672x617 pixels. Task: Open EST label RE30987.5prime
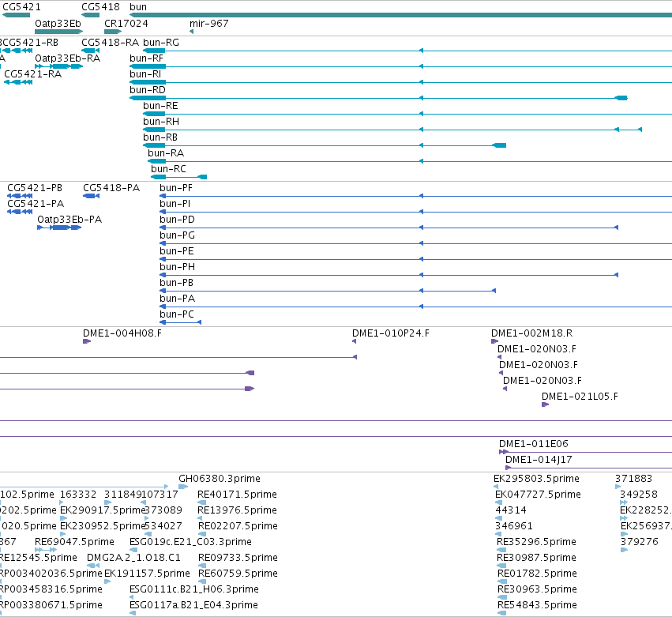pos(538,558)
